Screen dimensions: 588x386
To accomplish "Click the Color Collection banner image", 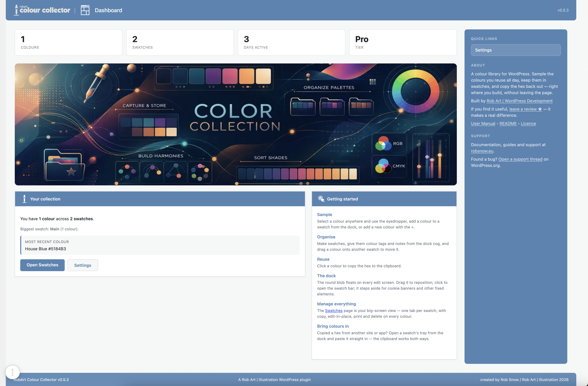I will click(236, 124).
